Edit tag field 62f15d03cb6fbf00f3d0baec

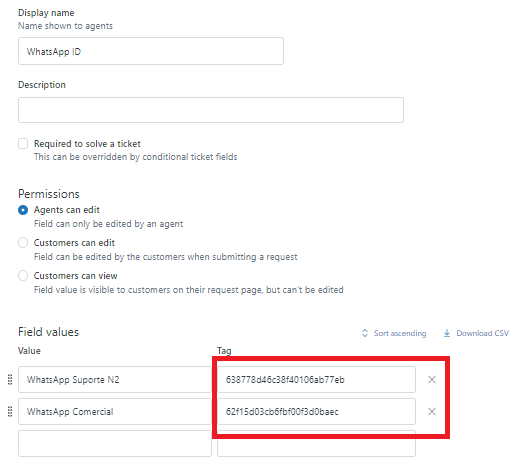click(x=316, y=411)
